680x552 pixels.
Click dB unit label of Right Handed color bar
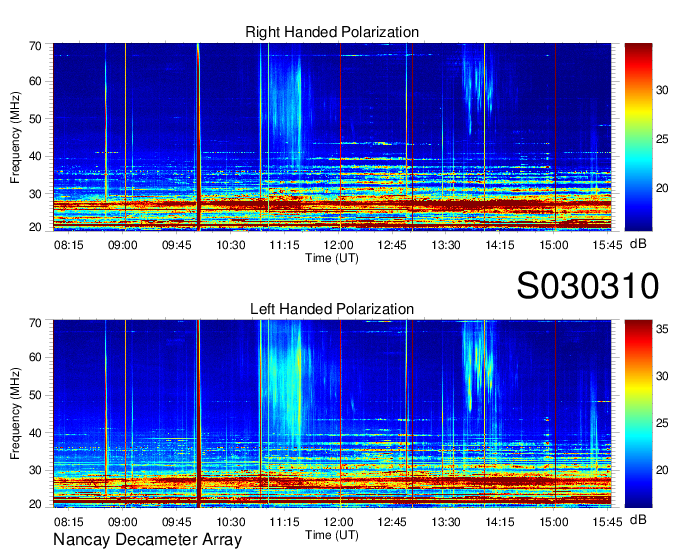click(x=638, y=244)
